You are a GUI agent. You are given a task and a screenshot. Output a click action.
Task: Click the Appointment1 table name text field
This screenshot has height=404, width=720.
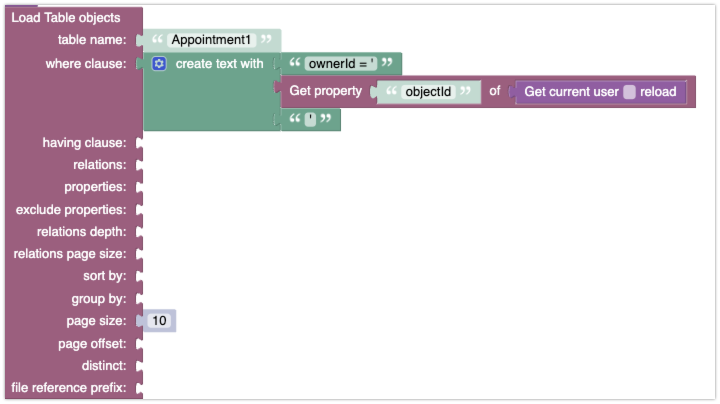[211, 40]
